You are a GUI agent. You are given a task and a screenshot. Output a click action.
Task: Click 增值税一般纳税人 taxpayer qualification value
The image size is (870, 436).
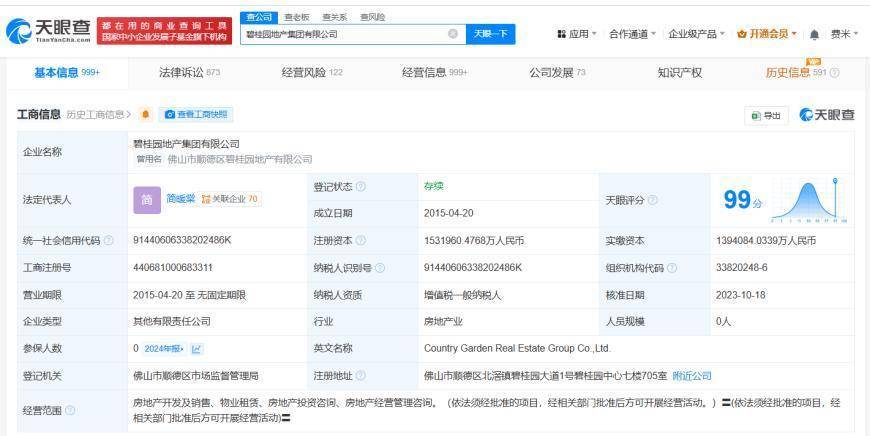tap(462, 295)
